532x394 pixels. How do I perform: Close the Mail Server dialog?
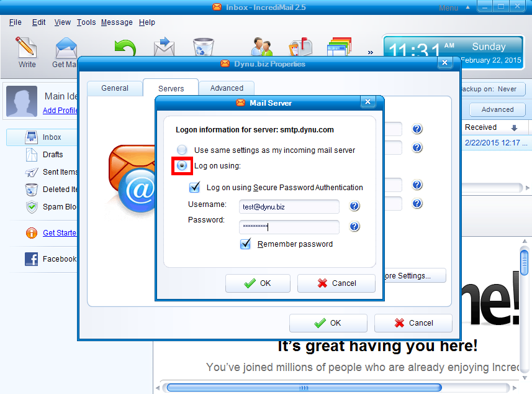pyautogui.click(x=367, y=102)
